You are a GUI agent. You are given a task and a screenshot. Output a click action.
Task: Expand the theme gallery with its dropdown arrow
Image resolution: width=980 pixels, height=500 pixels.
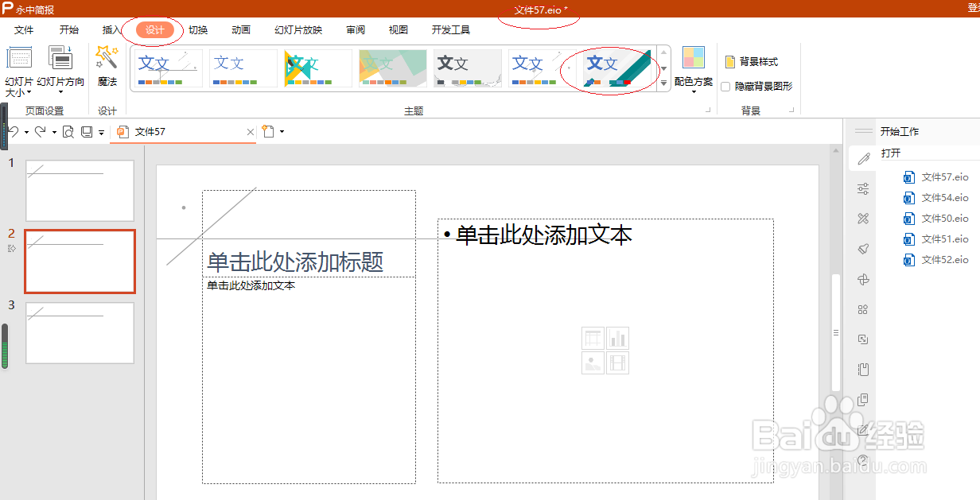click(x=663, y=82)
